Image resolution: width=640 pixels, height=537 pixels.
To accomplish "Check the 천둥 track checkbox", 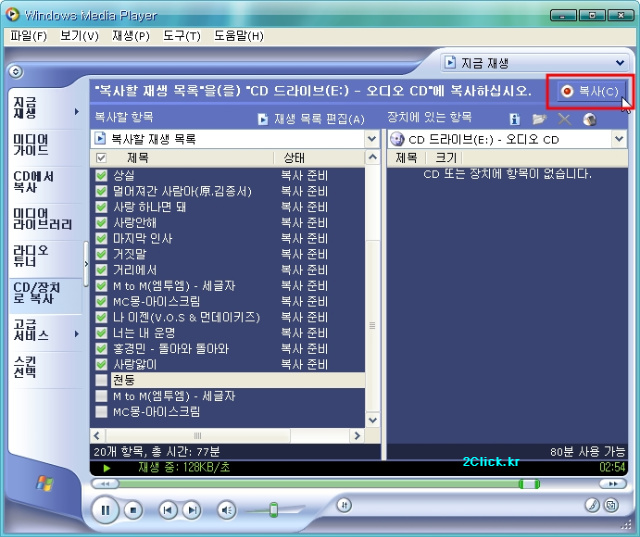I will pyautogui.click(x=101, y=380).
